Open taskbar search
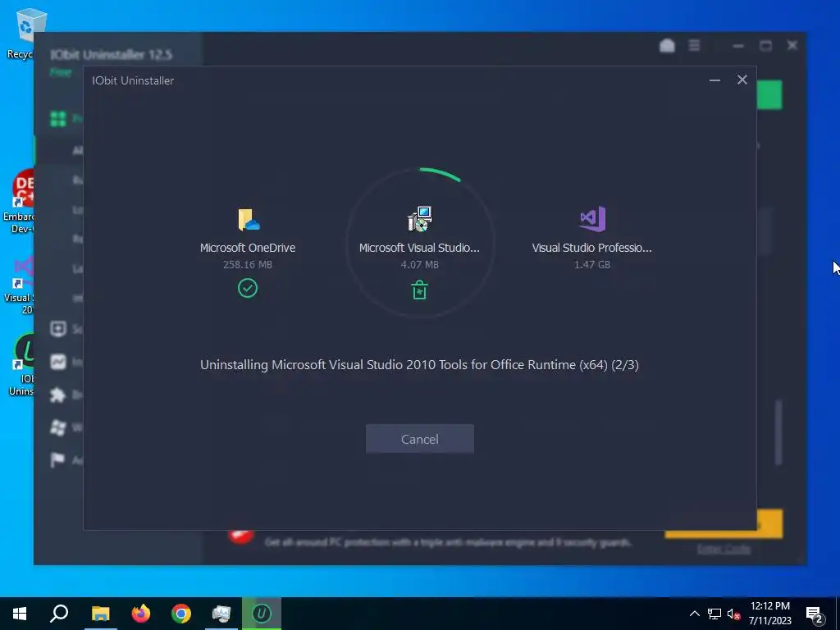The height and width of the screenshot is (630, 840). [59, 614]
